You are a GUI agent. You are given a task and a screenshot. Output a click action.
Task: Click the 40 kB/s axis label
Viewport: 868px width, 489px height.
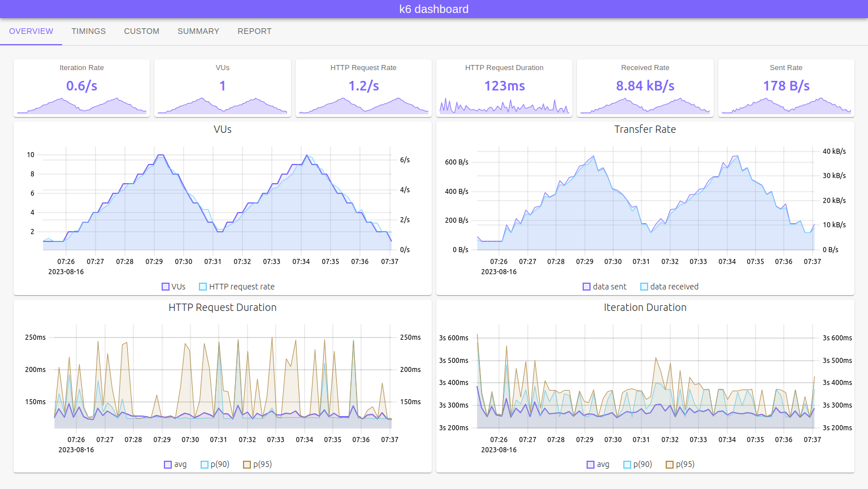coord(834,152)
